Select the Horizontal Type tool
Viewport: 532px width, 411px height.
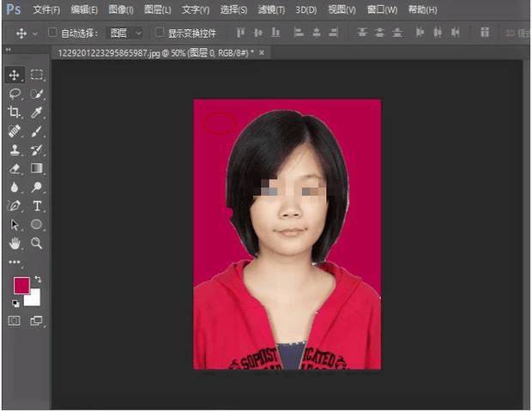point(37,206)
